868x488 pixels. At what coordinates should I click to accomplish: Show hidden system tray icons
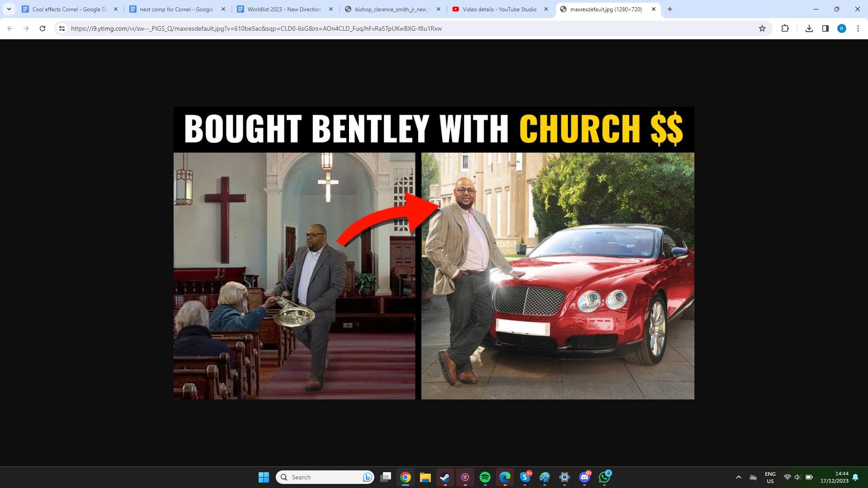(739, 477)
